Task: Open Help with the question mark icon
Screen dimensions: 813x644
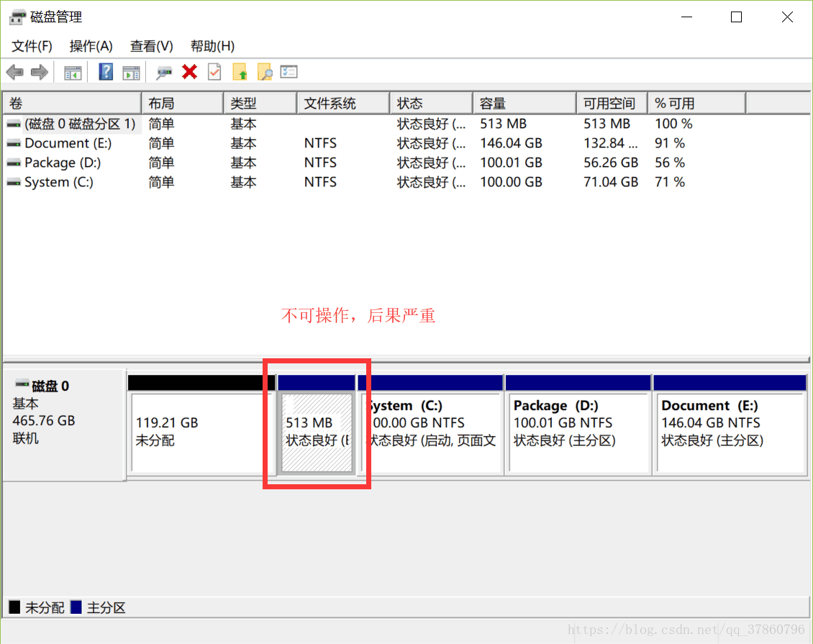Action: [106, 72]
